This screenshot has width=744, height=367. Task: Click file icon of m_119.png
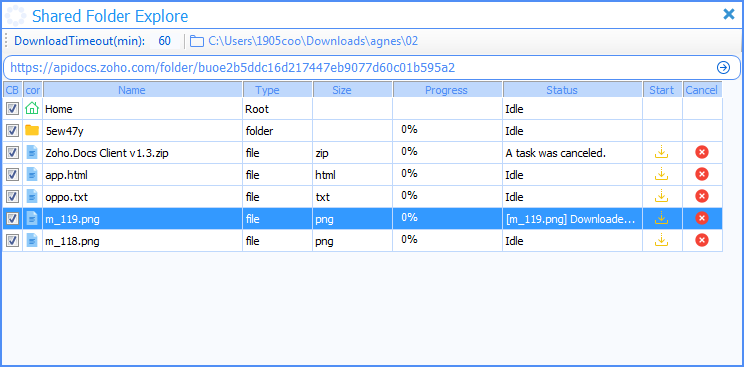[32, 218]
